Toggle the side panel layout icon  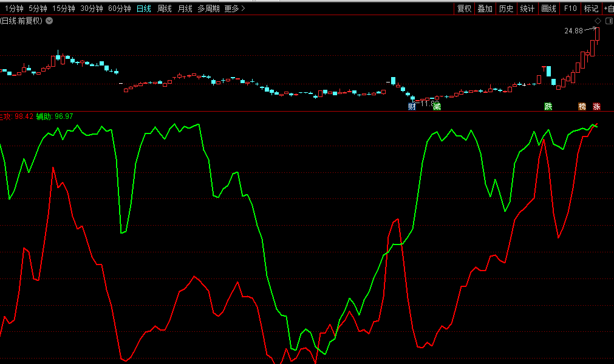609,21
